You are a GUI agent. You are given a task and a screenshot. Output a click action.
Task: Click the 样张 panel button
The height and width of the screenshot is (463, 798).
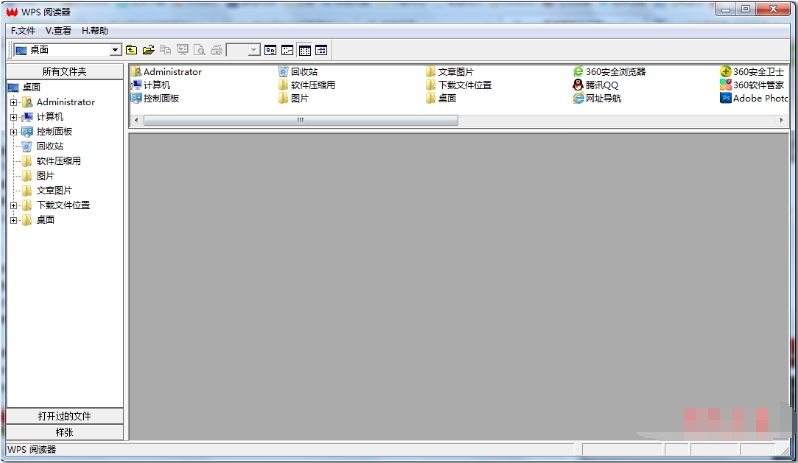[x=64, y=432]
